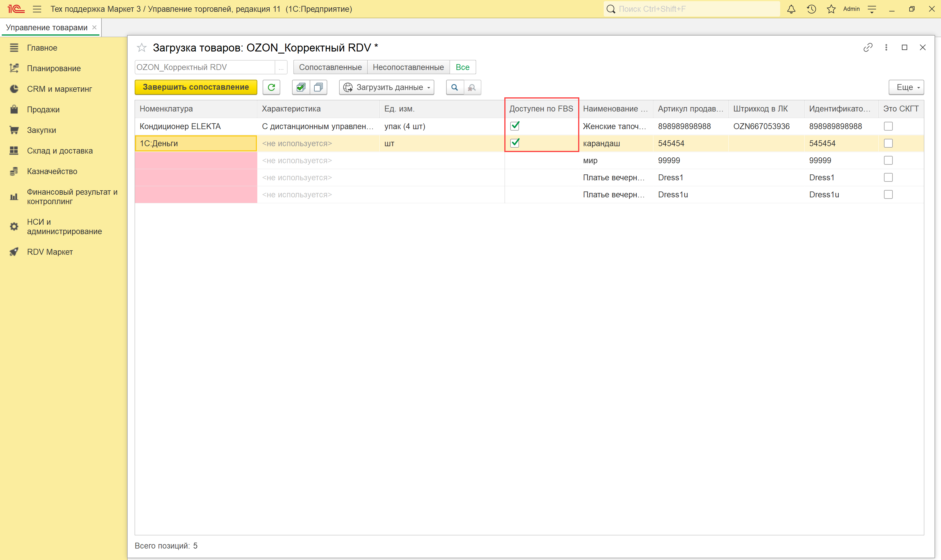Select the Сопоставленные filter button
Image resolution: width=941 pixels, height=560 pixels.
(330, 67)
